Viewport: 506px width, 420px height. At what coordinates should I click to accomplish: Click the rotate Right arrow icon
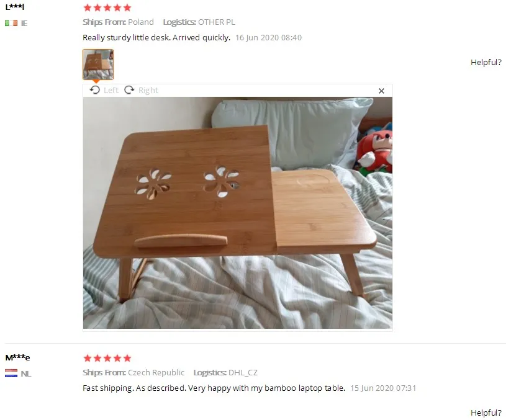[129, 90]
